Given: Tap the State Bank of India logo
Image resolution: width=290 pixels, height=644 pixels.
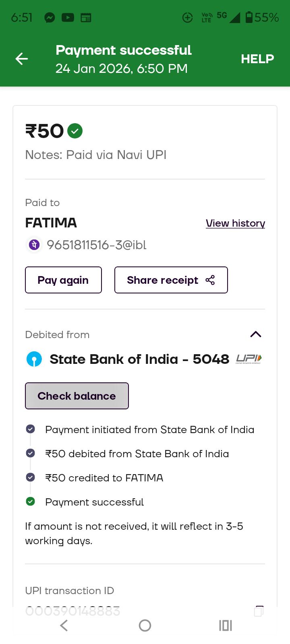Looking at the screenshot, I should point(34,359).
